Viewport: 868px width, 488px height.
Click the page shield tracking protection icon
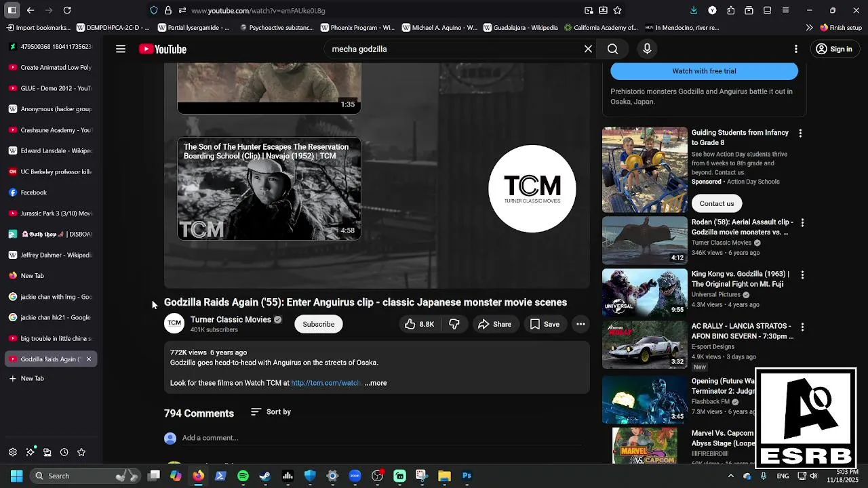(154, 10)
